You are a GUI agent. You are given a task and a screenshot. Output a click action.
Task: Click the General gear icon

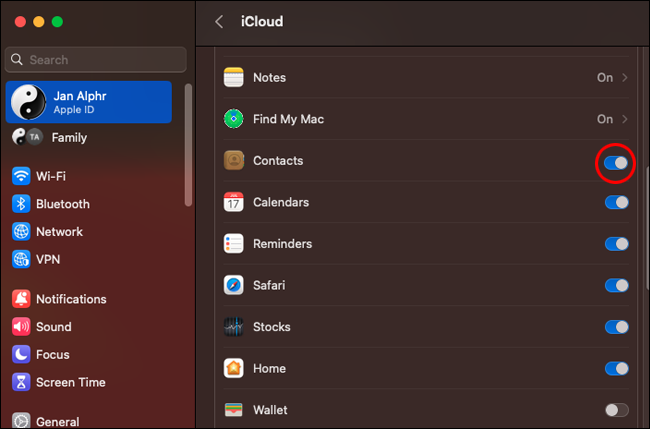click(x=21, y=420)
